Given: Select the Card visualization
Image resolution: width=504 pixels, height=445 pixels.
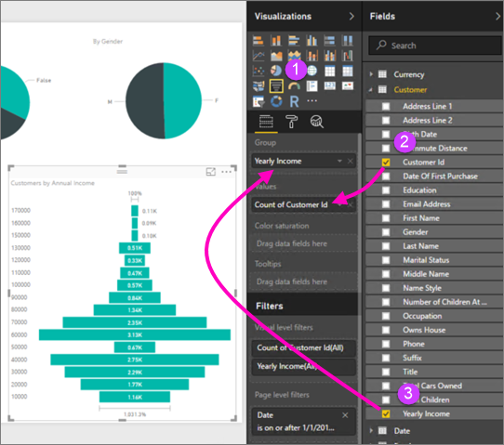Looking at the screenshot, I should [x=330, y=85].
